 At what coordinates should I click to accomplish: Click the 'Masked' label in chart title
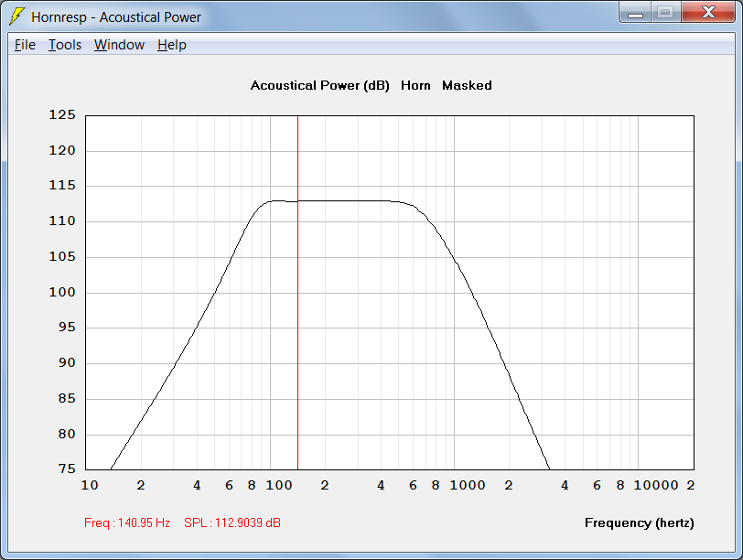[467, 86]
